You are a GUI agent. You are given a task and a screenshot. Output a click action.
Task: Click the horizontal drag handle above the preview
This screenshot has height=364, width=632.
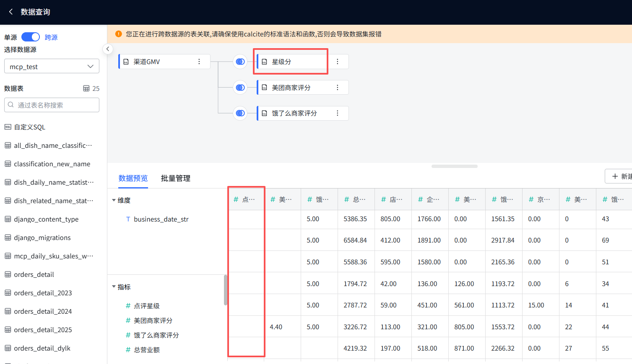[454, 166]
